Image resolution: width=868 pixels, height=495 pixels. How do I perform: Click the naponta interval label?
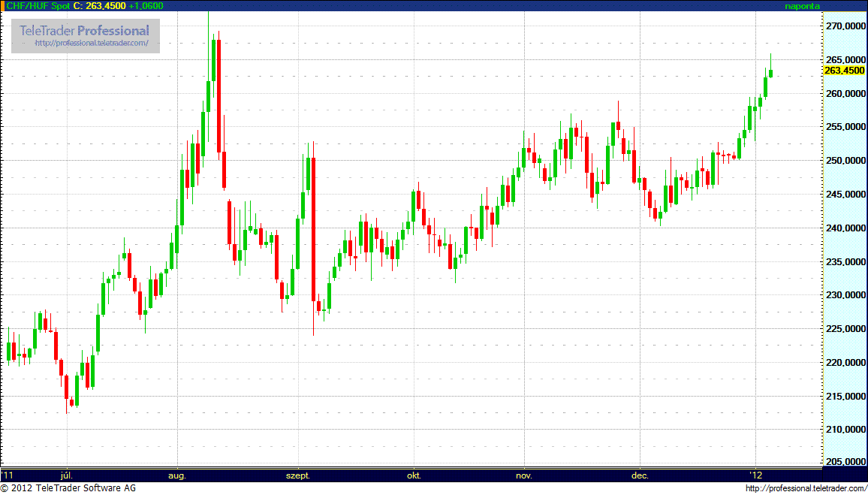pyautogui.click(x=802, y=6)
